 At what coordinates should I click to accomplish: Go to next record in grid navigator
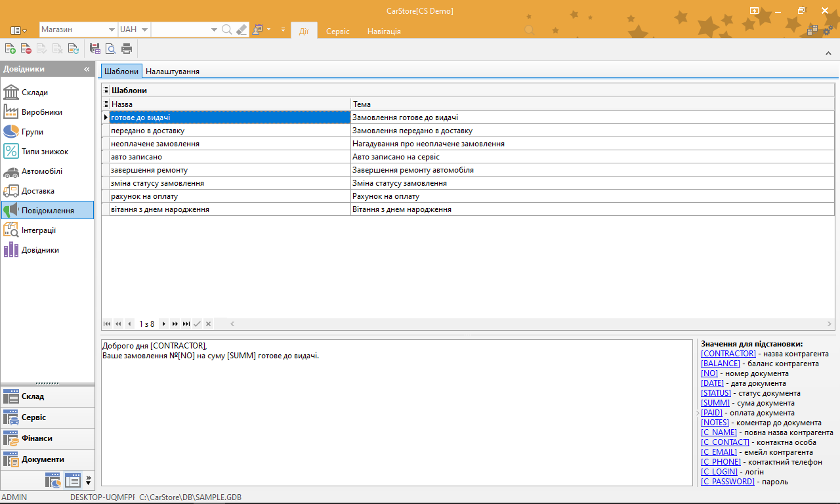pyautogui.click(x=164, y=324)
